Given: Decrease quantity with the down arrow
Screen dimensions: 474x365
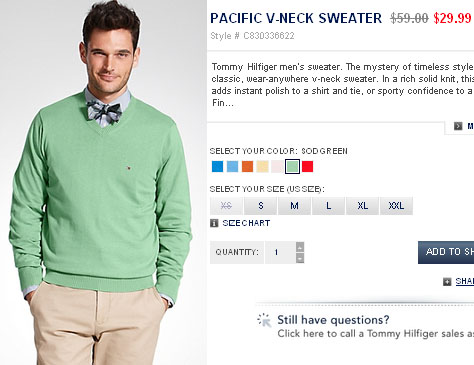Looking at the screenshot, I should pyautogui.click(x=300, y=258).
